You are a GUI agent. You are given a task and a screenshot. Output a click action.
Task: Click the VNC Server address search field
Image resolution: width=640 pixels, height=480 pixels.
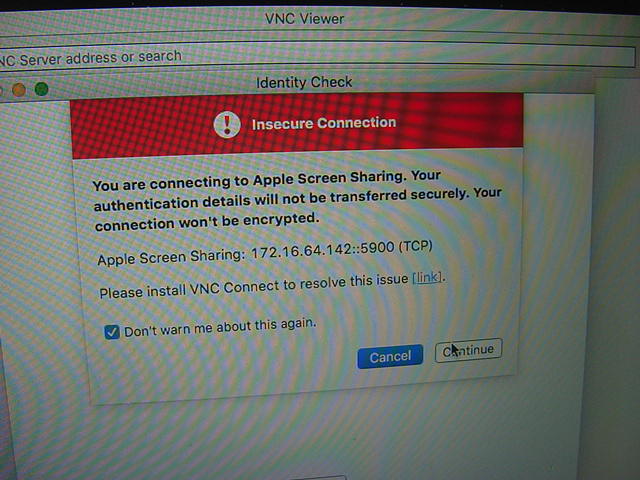pyautogui.click(x=318, y=56)
